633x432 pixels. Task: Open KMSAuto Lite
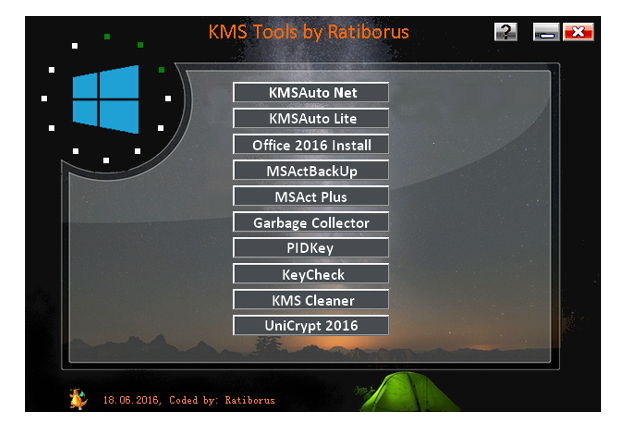click(x=311, y=118)
